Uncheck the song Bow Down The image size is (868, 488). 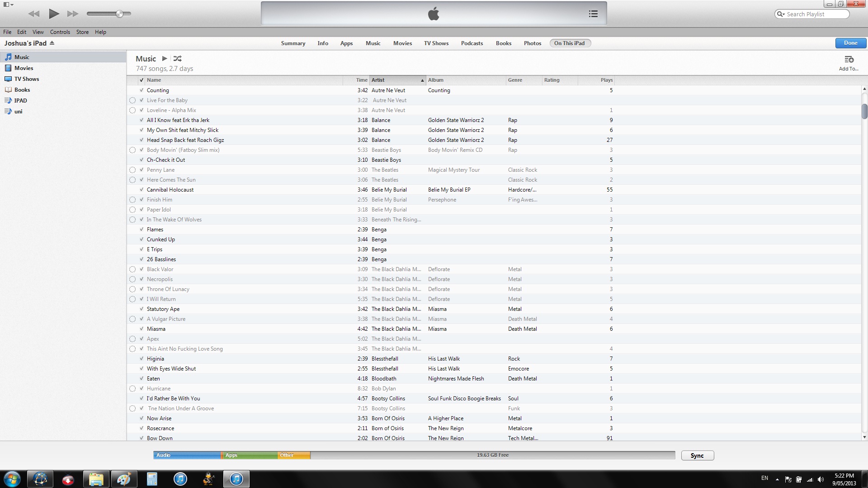142,438
